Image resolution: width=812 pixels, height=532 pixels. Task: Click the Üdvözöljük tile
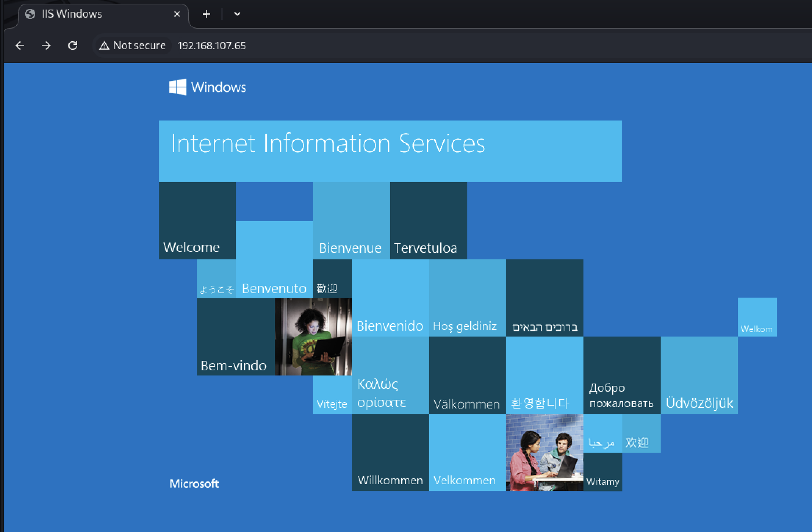699,375
